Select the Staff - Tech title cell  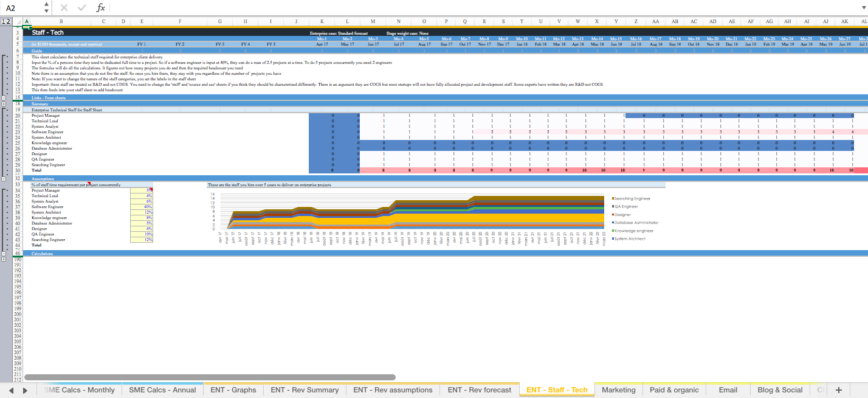tap(47, 33)
